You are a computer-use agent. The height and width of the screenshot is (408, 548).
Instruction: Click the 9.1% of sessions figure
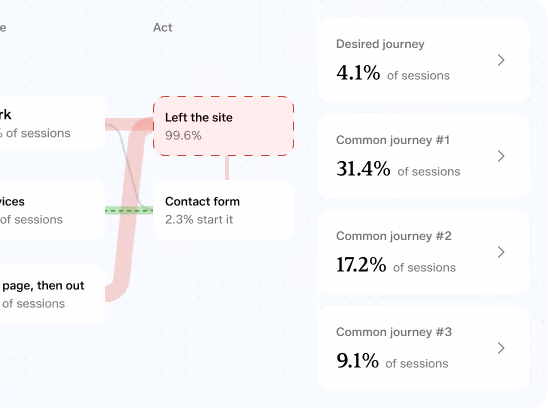392,361
